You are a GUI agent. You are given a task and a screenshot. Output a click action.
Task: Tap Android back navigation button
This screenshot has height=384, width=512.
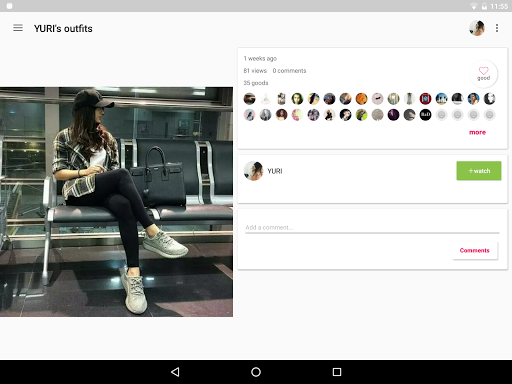pyautogui.click(x=175, y=372)
